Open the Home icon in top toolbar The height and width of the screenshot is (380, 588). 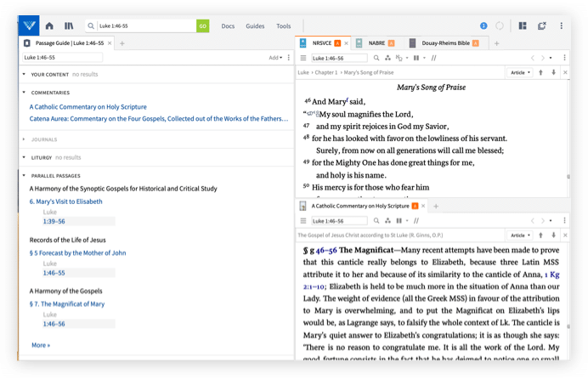click(49, 26)
